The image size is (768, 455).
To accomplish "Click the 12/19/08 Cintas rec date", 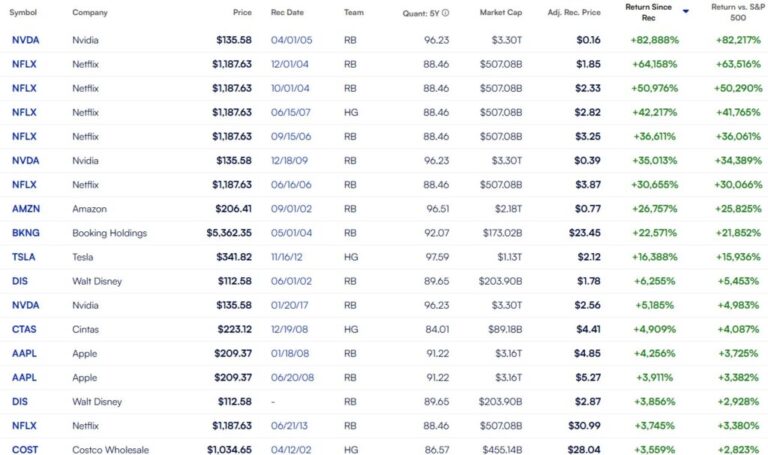I will click(288, 329).
